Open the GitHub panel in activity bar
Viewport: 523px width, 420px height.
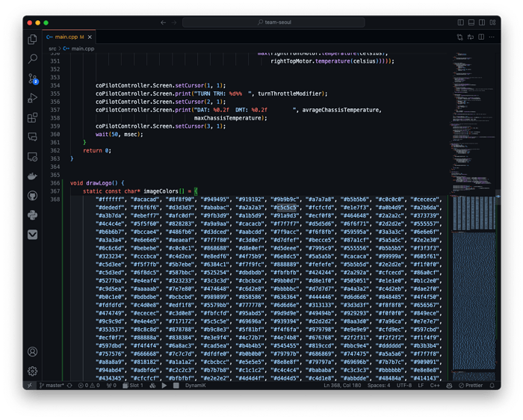pos(32,196)
